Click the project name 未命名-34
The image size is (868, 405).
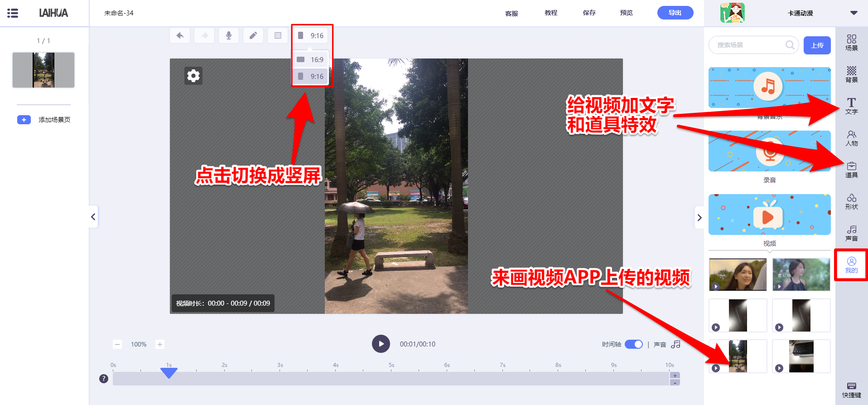pyautogui.click(x=119, y=13)
